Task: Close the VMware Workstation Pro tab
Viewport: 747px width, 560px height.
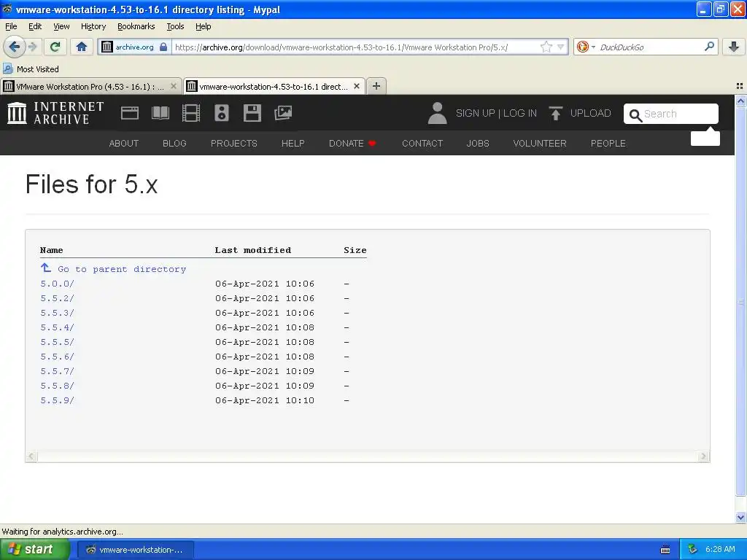Action: coord(174,86)
